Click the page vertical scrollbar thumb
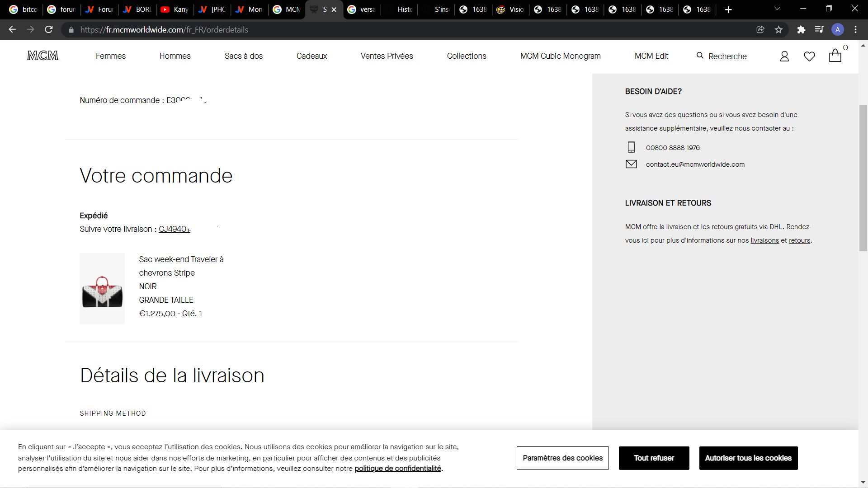 point(863,178)
